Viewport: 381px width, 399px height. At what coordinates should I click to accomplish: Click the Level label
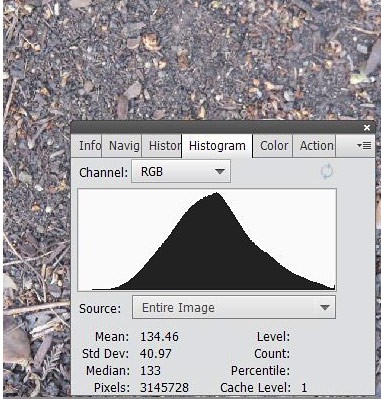[x=273, y=337]
